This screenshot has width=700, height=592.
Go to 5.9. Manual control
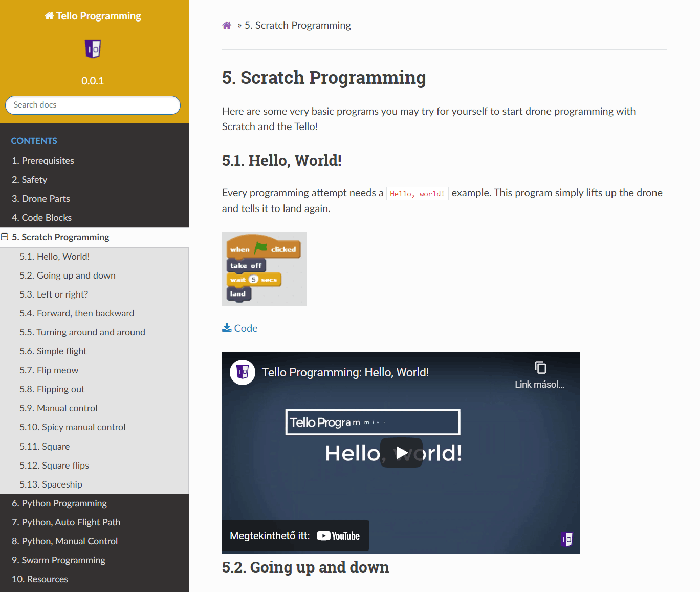pyautogui.click(x=94, y=408)
